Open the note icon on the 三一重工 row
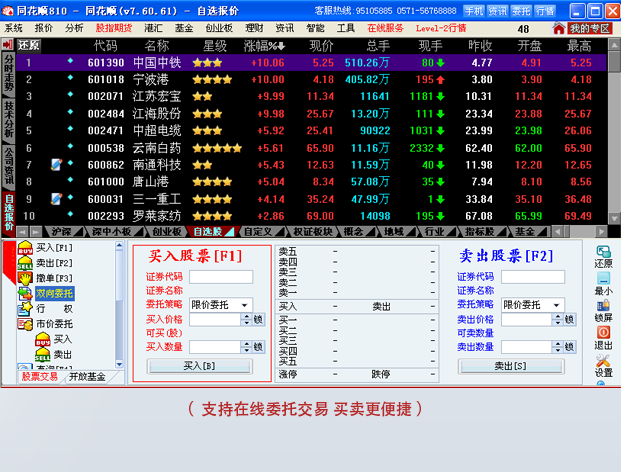Viewport: 621px width, 472px height. tap(56, 199)
